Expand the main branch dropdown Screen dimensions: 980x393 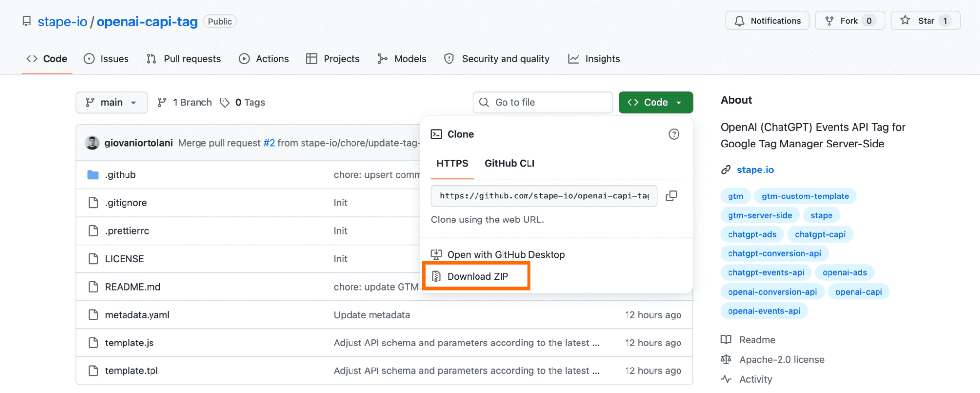click(x=112, y=102)
